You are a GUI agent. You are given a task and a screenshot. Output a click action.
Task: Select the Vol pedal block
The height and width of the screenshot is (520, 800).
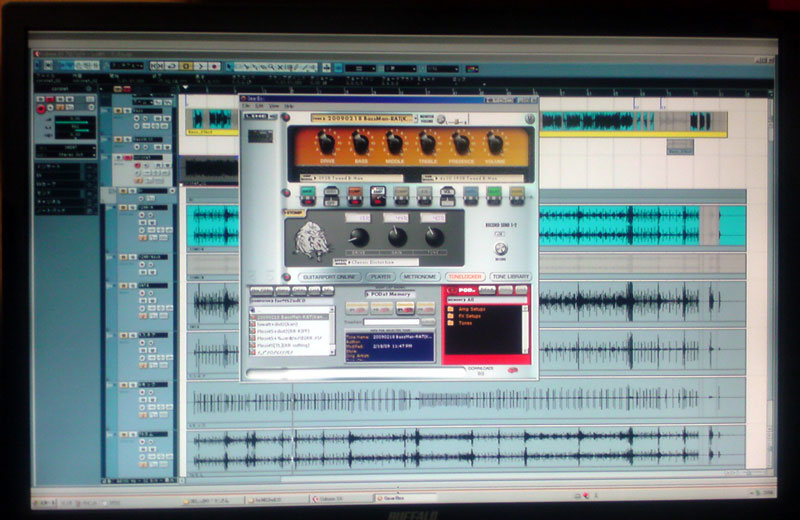pyautogui.click(x=447, y=196)
